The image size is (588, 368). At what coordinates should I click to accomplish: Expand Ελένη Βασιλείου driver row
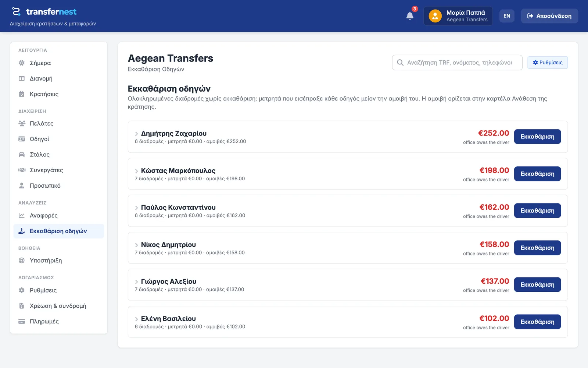(x=136, y=319)
